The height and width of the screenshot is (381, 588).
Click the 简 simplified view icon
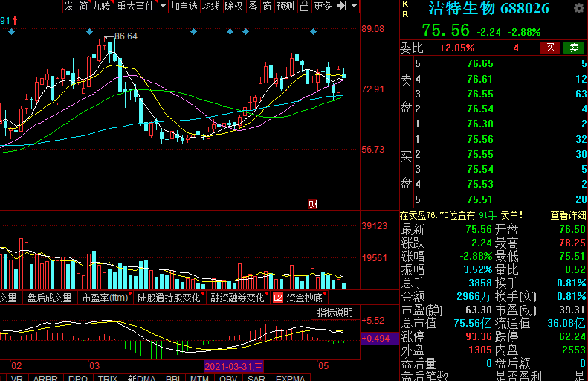pos(83,7)
